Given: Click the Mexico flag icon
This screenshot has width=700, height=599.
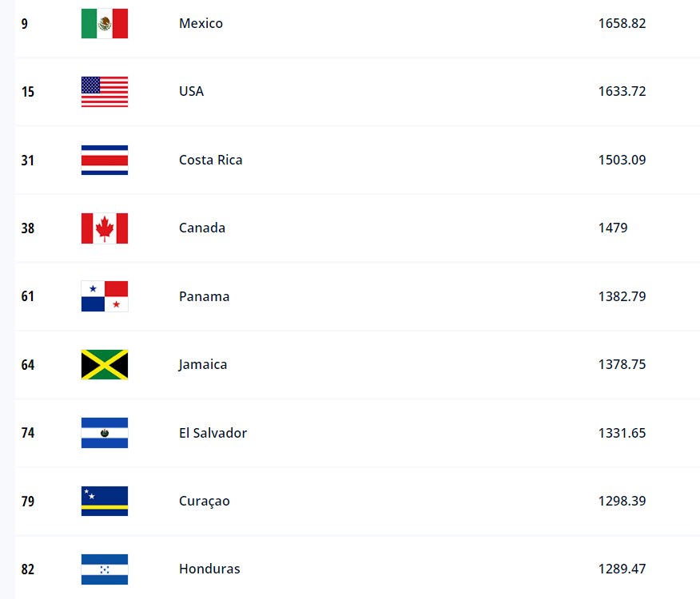Looking at the screenshot, I should [105, 23].
